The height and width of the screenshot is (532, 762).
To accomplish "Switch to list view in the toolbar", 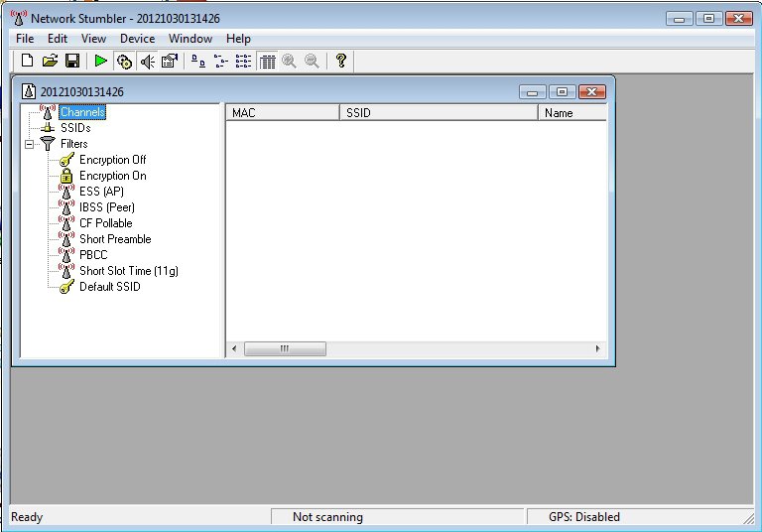I will click(x=243, y=61).
